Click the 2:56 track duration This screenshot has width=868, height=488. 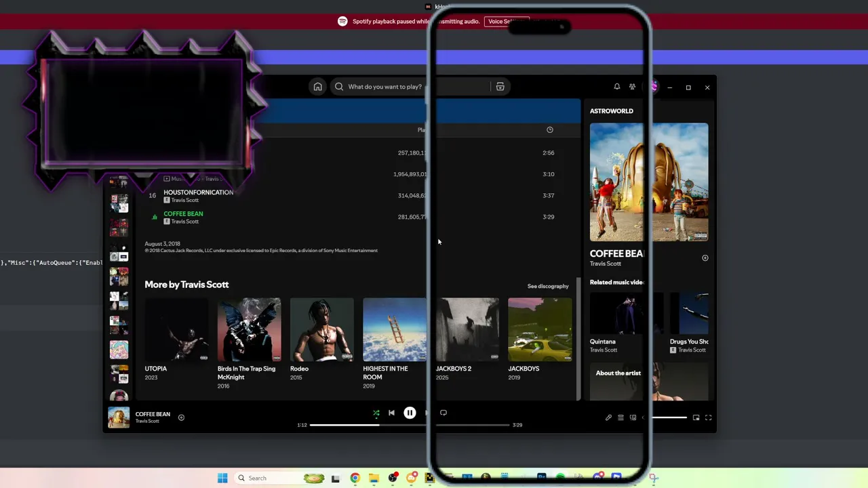tap(549, 152)
